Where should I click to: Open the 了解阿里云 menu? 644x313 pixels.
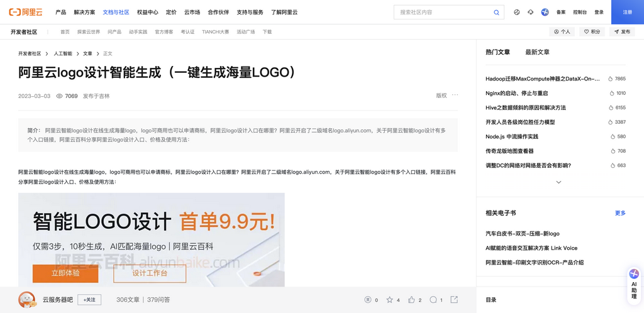pyautogui.click(x=284, y=13)
